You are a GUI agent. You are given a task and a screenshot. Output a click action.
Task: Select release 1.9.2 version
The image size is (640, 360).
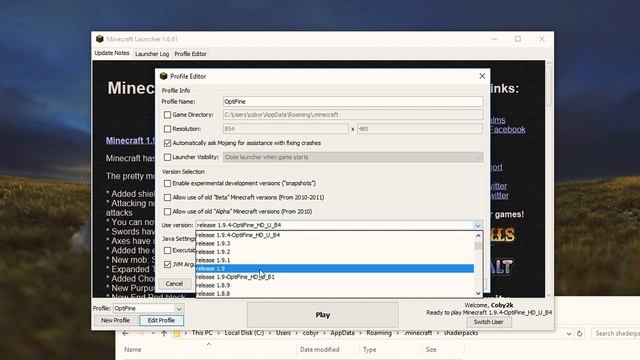[x=335, y=252]
